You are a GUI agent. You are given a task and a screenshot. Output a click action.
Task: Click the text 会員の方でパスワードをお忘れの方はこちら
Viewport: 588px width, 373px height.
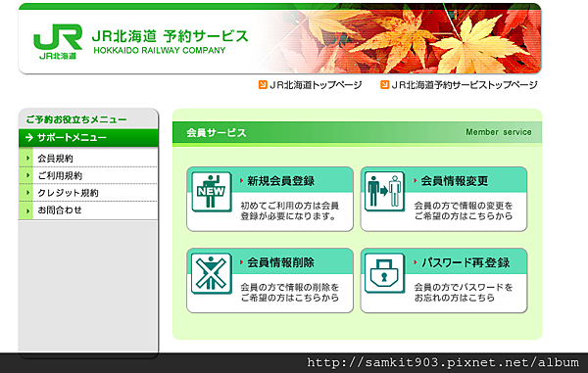click(464, 293)
